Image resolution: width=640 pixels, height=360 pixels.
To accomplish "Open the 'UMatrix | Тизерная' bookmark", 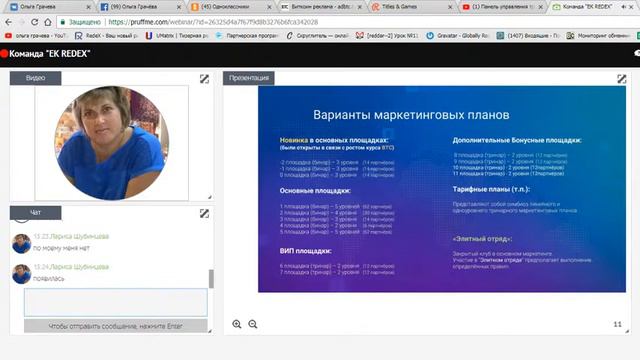I will [177, 36].
